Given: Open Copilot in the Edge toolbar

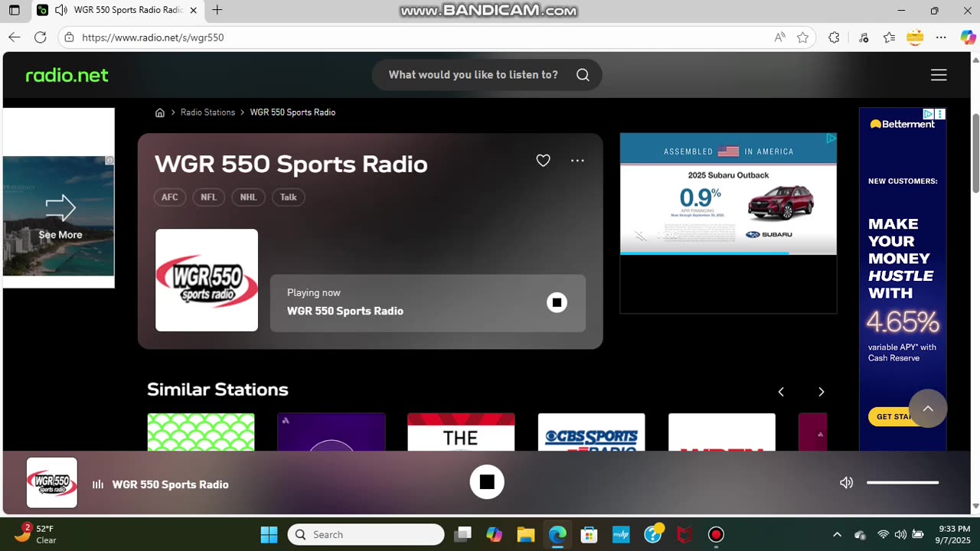Looking at the screenshot, I should [968, 37].
